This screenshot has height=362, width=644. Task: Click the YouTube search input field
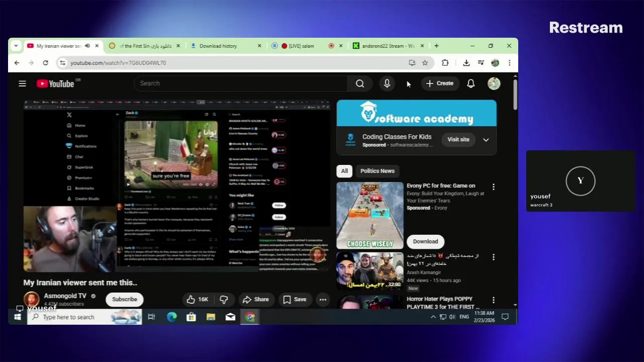tap(240, 83)
